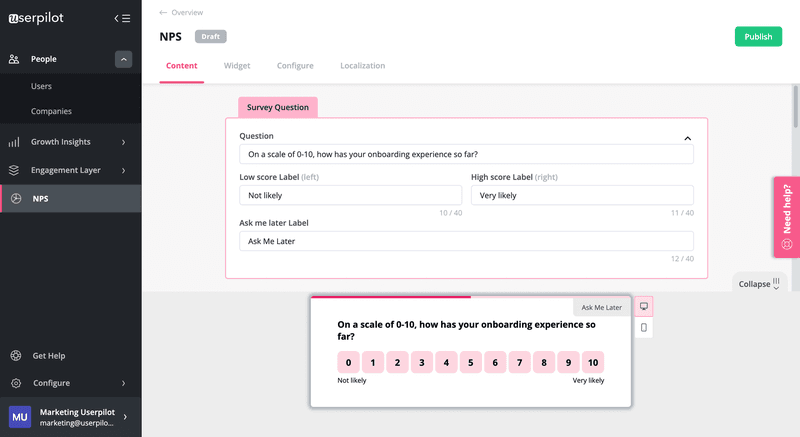Click the Userpilot logo
The height and width of the screenshot is (437, 800).
click(36, 18)
